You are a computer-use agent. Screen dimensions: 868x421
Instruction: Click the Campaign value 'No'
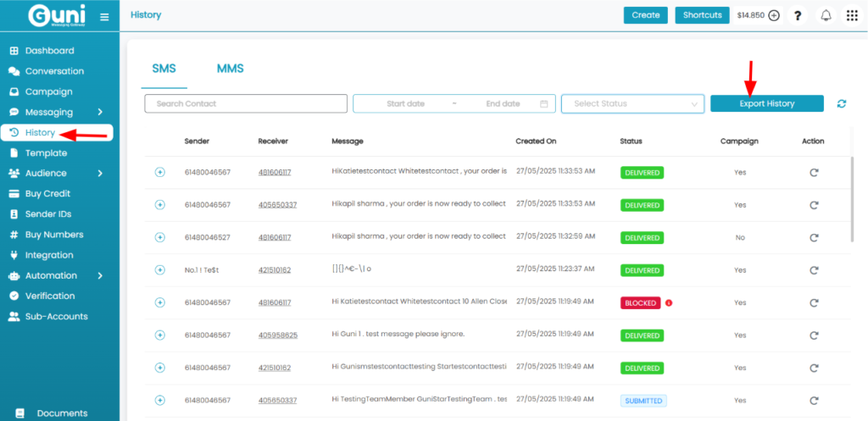tap(740, 238)
